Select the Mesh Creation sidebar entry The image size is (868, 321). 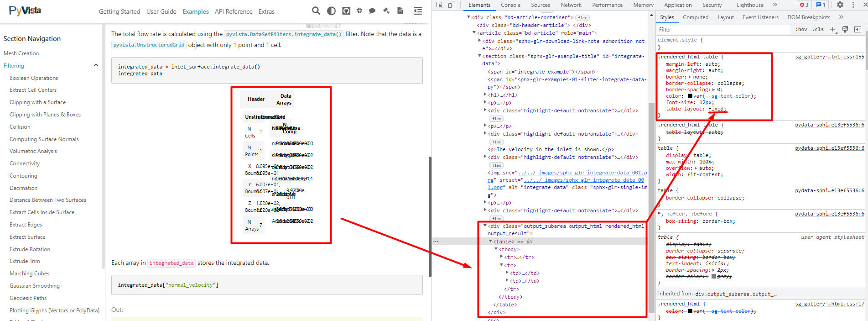pos(21,53)
